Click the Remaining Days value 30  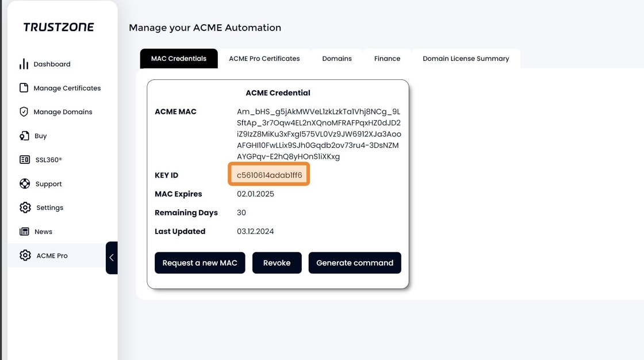(x=241, y=212)
